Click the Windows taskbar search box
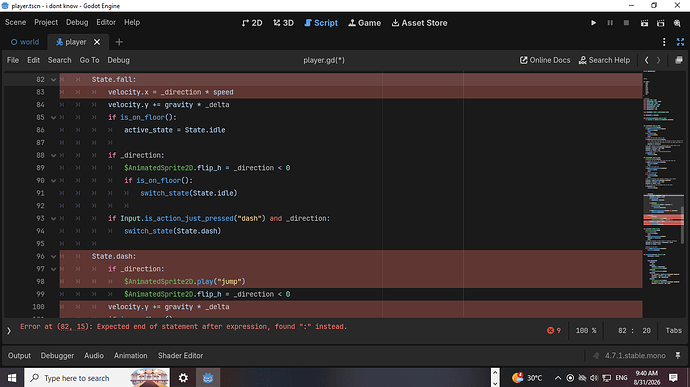The width and height of the screenshot is (690, 387). (x=97, y=378)
